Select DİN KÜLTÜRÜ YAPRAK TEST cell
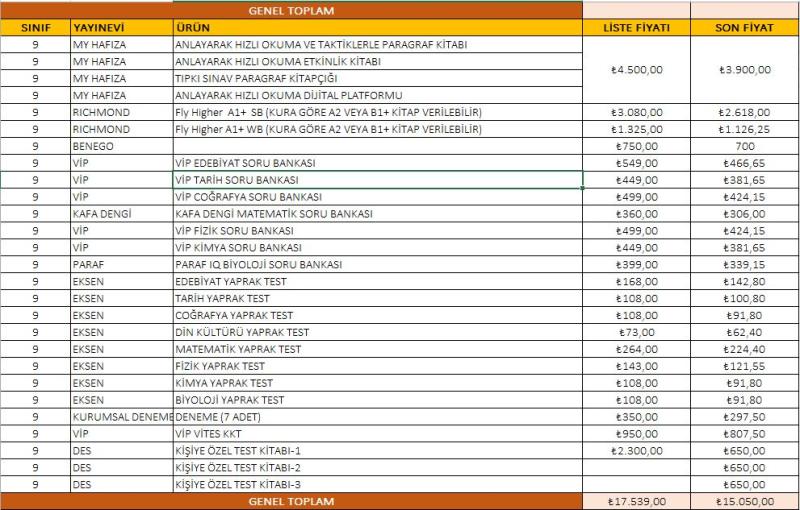The image size is (800, 510). coord(378,332)
